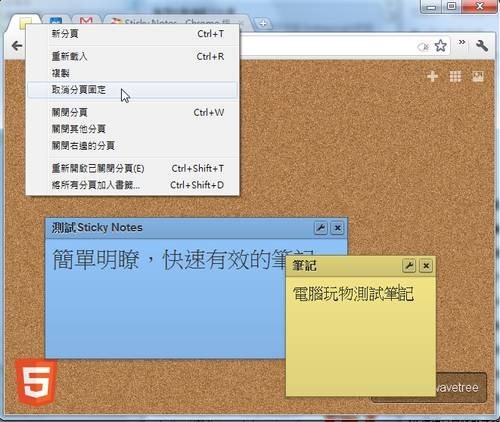Viewport: 500px width, 422px height.
Task: Click the HTML5 logo badge
Action: (37, 382)
